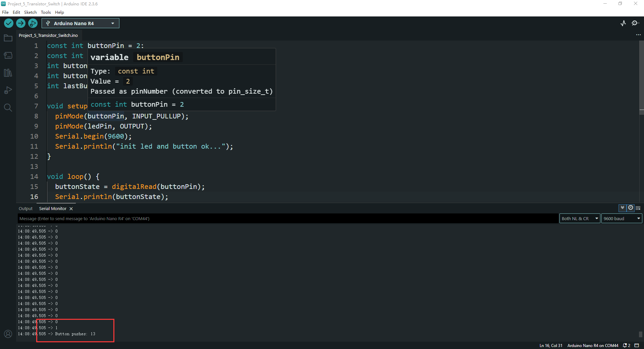Image resolution: width=644 pixels, height=349 pixels.
Task: Switch to the Output tab
Action: (25, 209)
